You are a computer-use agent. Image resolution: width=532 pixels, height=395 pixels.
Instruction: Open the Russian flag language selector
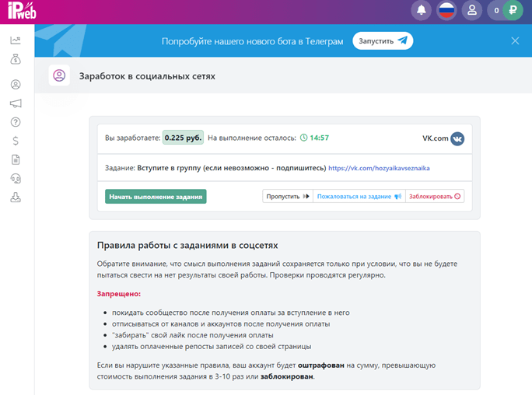(446, 11)
